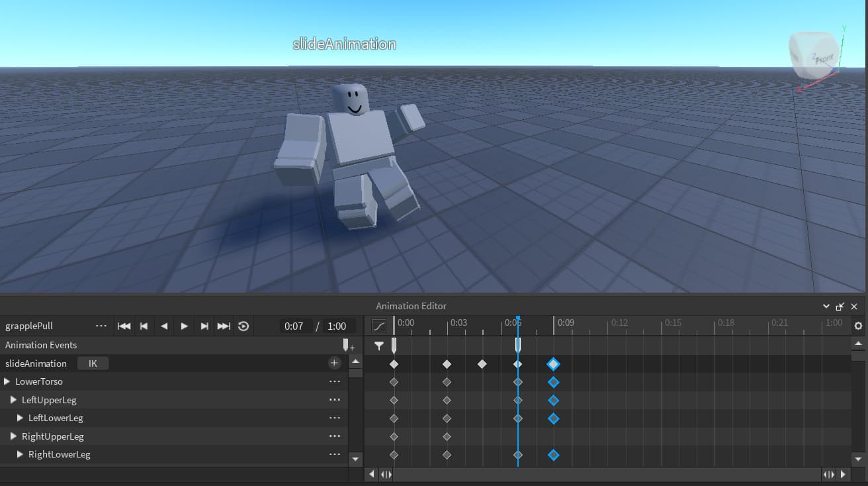Open the LeftUpperLeg track options menu
This screenshot has width=868, height=486.
[335, 399]
